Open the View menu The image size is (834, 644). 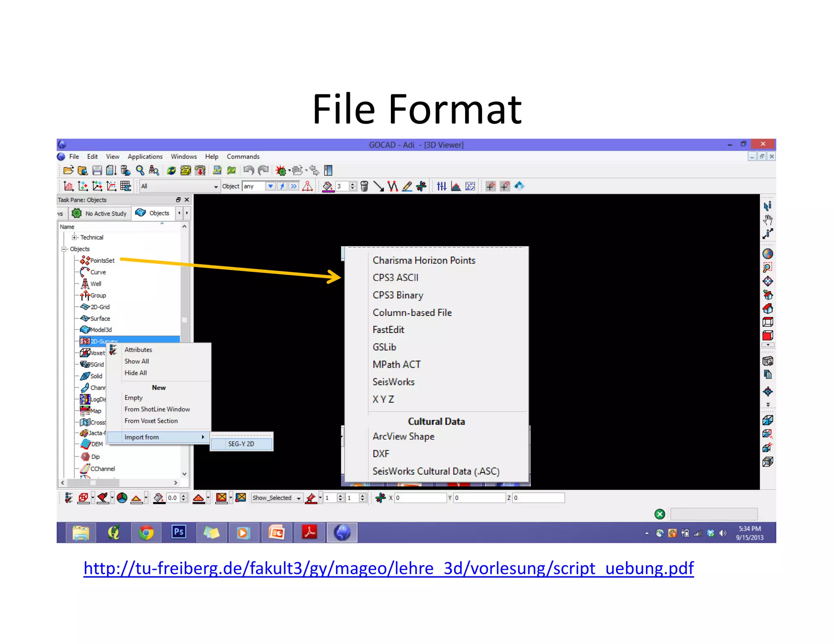(113, 157)
